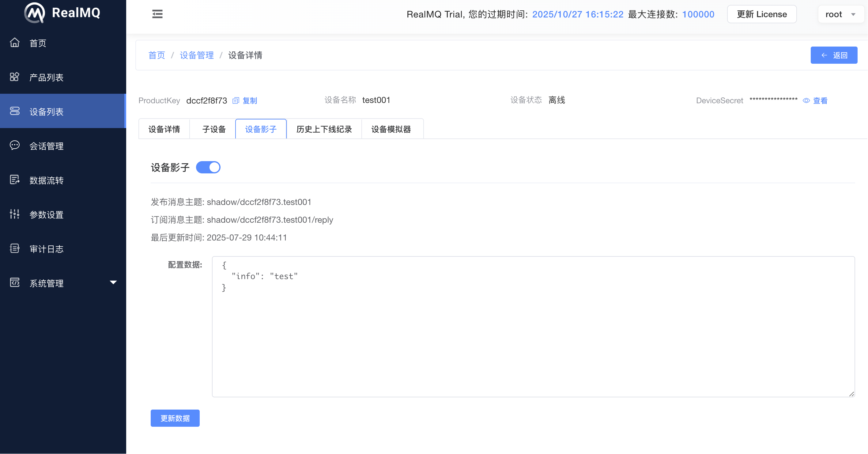Click the product list grid icon
868x454 pixels.
14,77
